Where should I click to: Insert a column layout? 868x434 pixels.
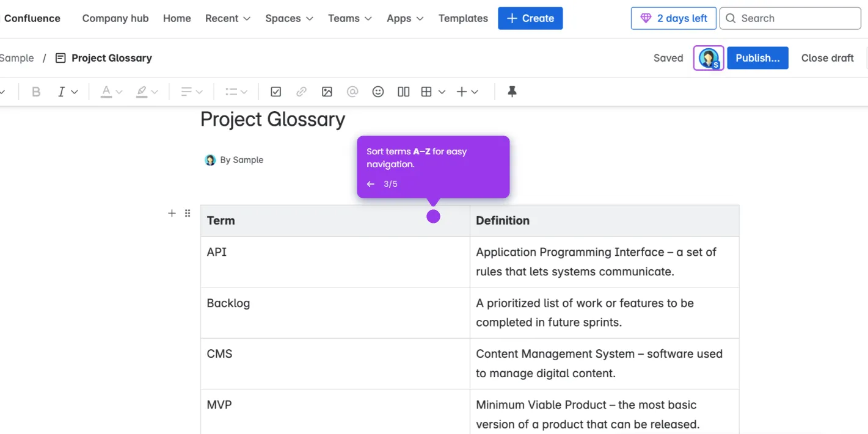[403, 92]
